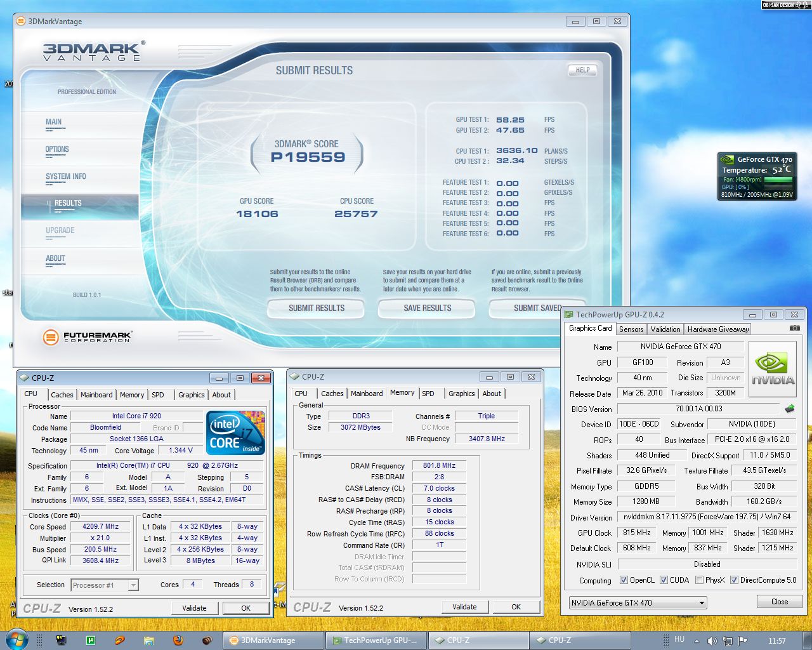812x650 pixels.
Task: Open the Hardware Giveaway tab
Action: point(718,329)
